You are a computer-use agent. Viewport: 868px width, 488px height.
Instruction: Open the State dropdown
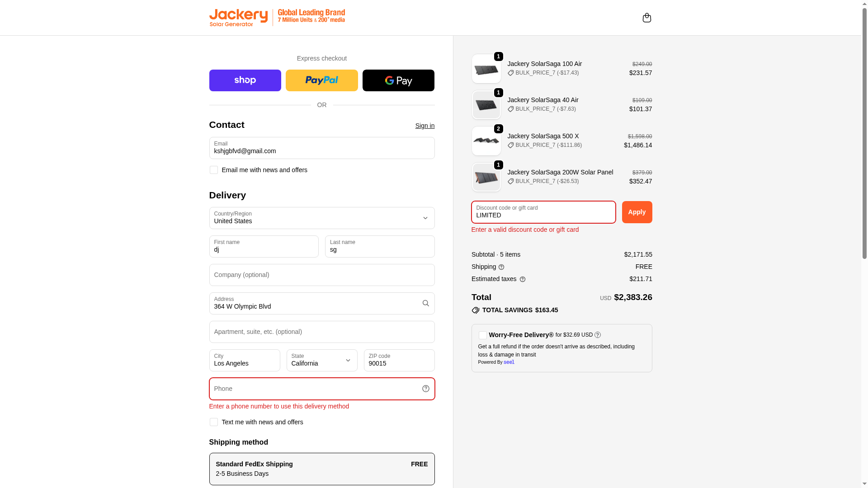pos(322,360)
